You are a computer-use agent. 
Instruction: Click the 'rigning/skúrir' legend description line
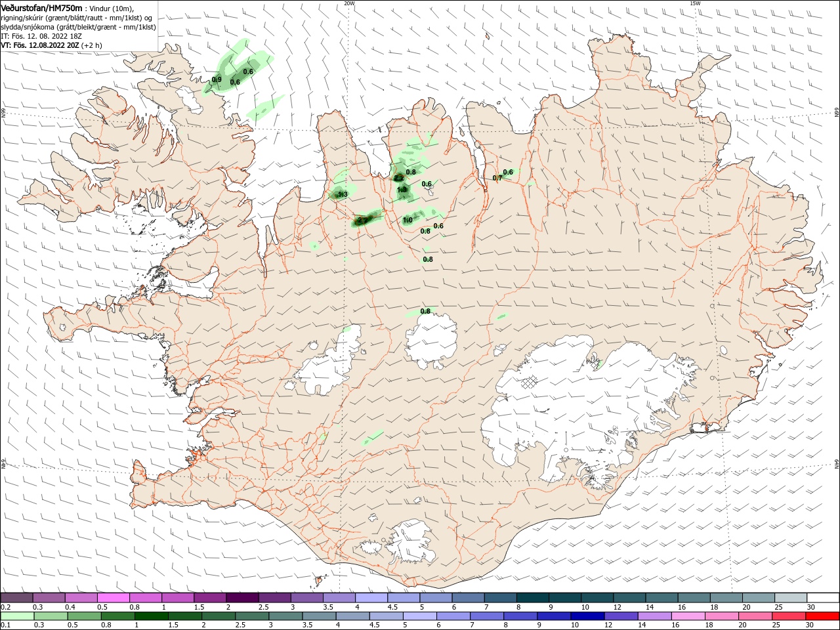pyautogui.click(x=76, y=18)
